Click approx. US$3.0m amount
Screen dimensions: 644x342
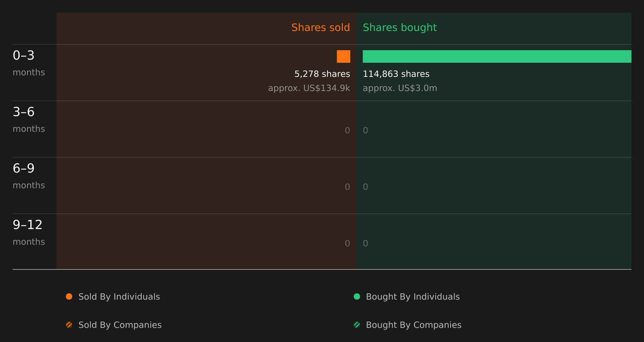click(x=400, y=88)
